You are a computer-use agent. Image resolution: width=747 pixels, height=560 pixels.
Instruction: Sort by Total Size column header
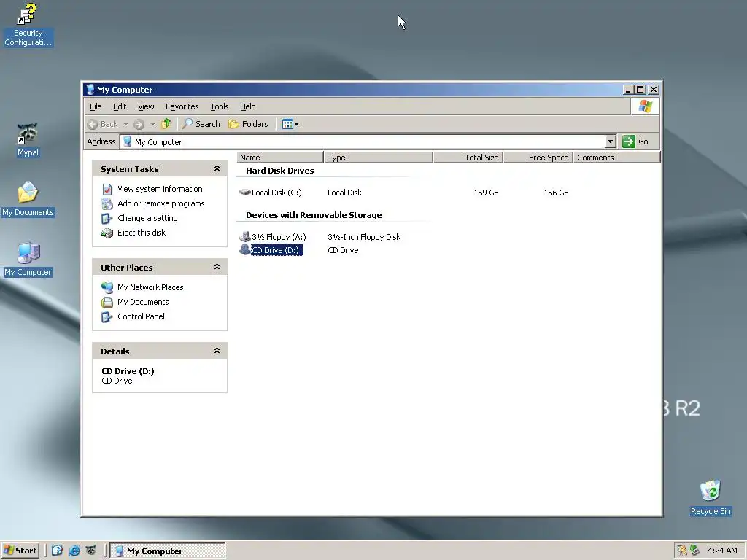point(468,157)
